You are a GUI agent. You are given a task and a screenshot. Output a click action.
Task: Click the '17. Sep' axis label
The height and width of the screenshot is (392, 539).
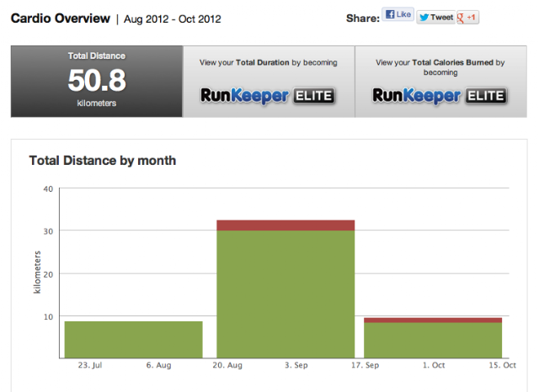(x=365, y=365)
